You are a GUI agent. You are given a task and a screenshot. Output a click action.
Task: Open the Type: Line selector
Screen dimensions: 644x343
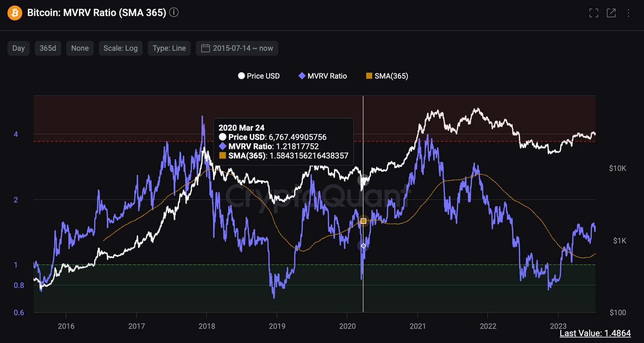(x=169, y=48)
